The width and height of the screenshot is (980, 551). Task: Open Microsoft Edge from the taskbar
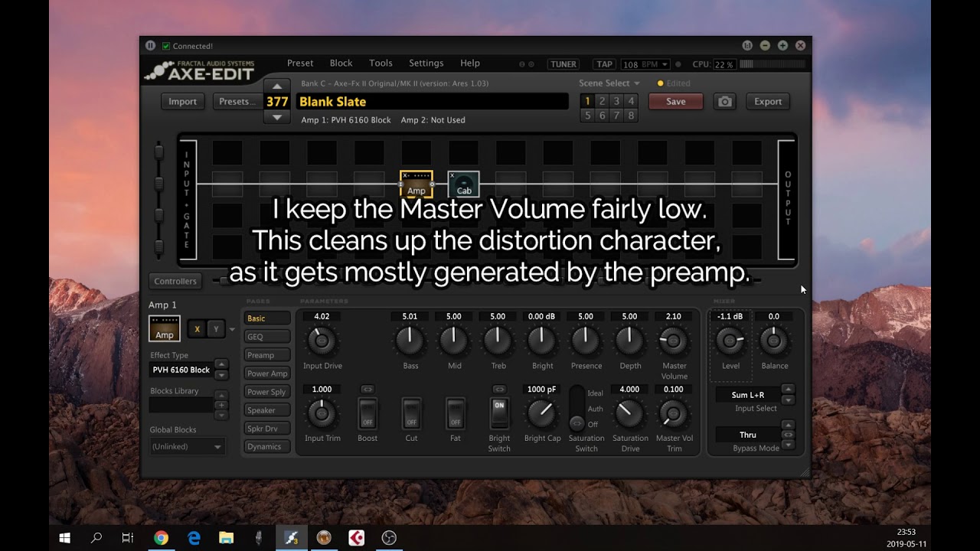194,538
